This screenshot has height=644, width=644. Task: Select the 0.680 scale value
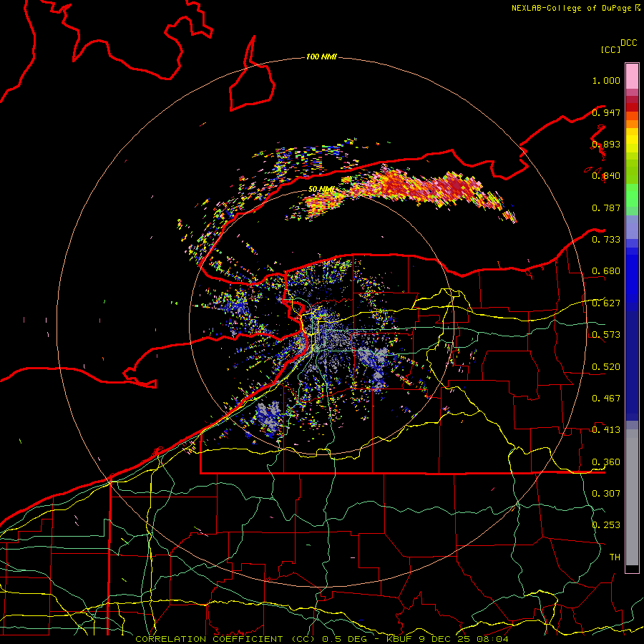[x=606, y=271]
